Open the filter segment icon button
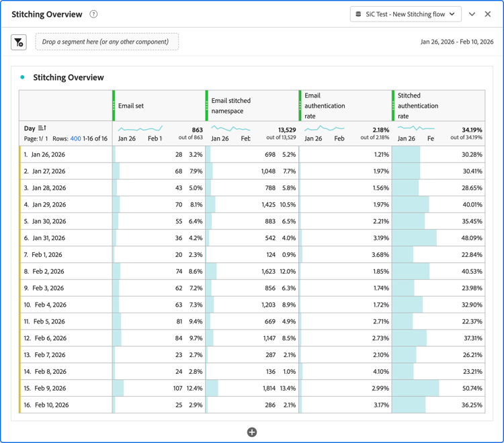 tap(19, 42)
